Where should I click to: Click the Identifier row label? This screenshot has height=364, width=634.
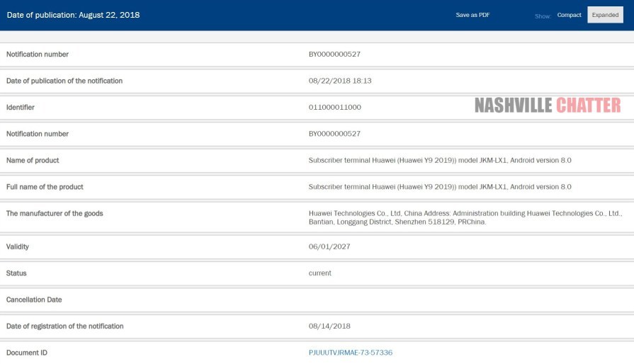21,108
